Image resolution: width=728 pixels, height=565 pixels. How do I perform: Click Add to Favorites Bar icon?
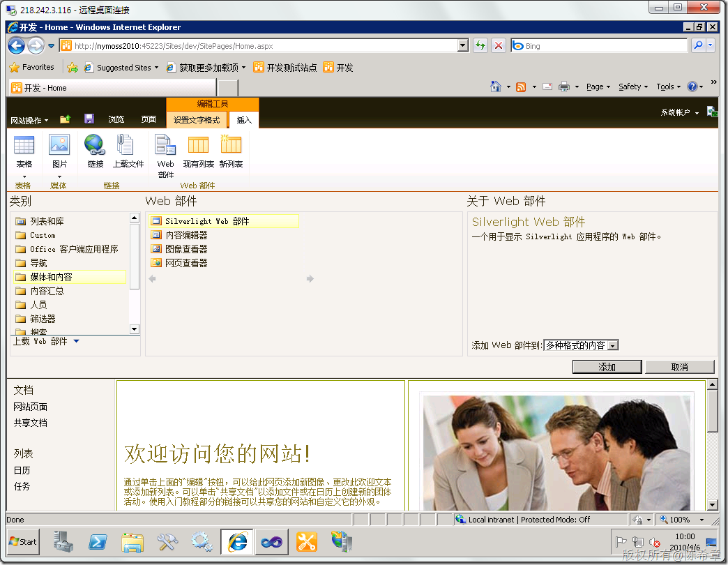(x=73, y=68)
